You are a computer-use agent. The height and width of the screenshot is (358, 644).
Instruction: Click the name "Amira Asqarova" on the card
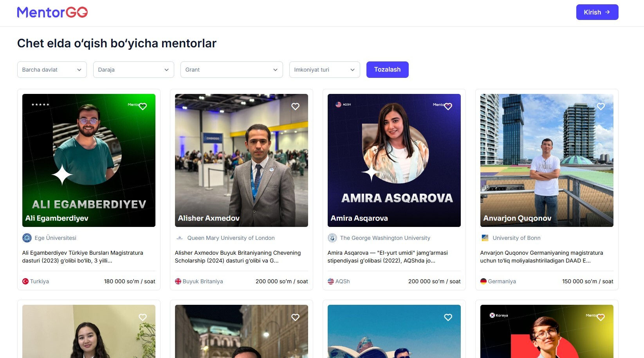coord(359,218)
